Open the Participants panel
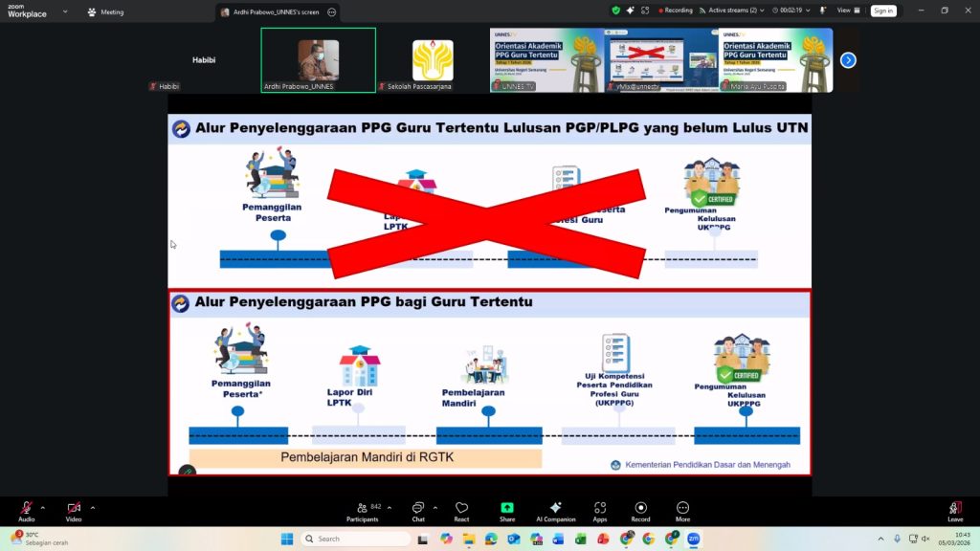 click(x=362, y=508)
